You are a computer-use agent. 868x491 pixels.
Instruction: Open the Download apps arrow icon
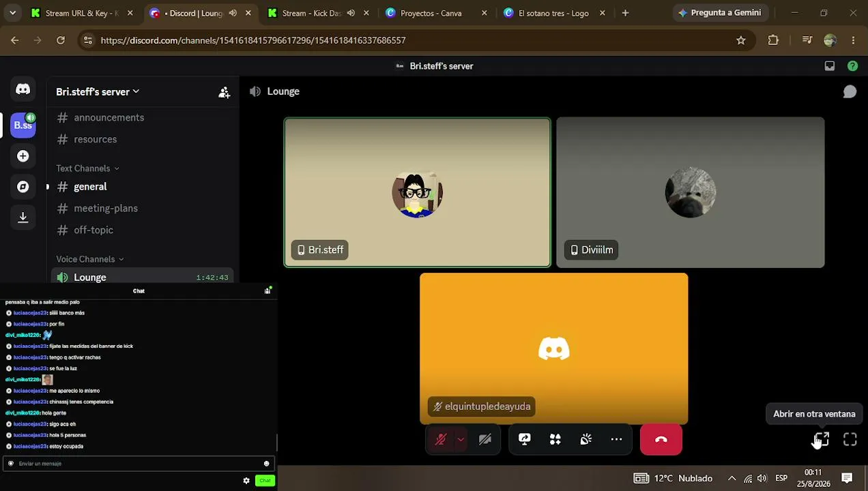[23, 218]
